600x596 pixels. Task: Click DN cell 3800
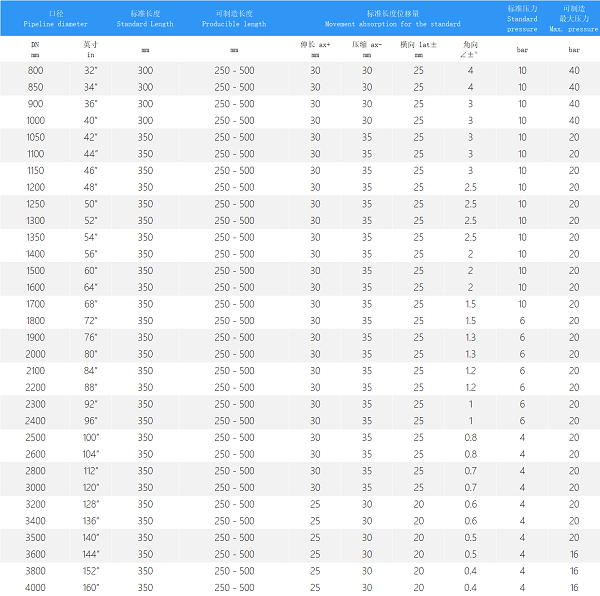(35, 571)
